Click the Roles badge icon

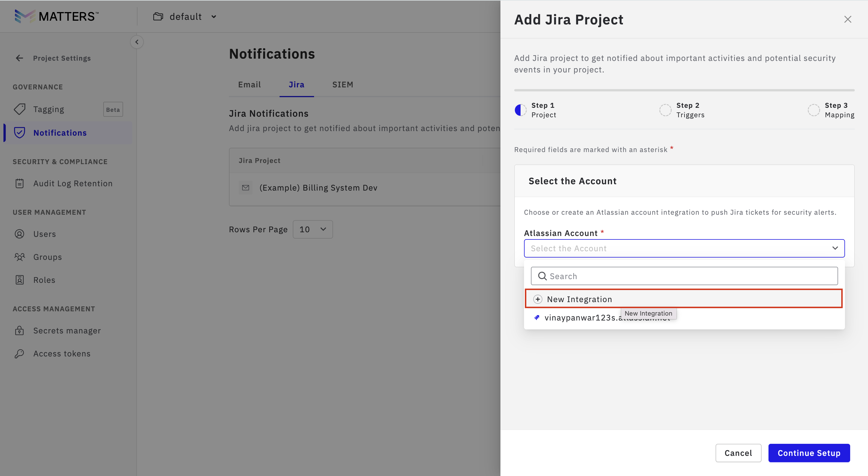click(x=20, y=280)
